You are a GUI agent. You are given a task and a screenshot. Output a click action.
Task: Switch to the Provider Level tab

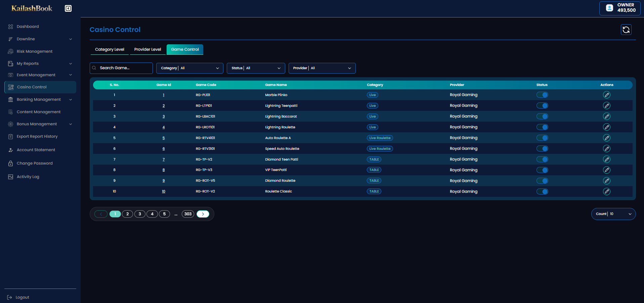tap(147, 49)
